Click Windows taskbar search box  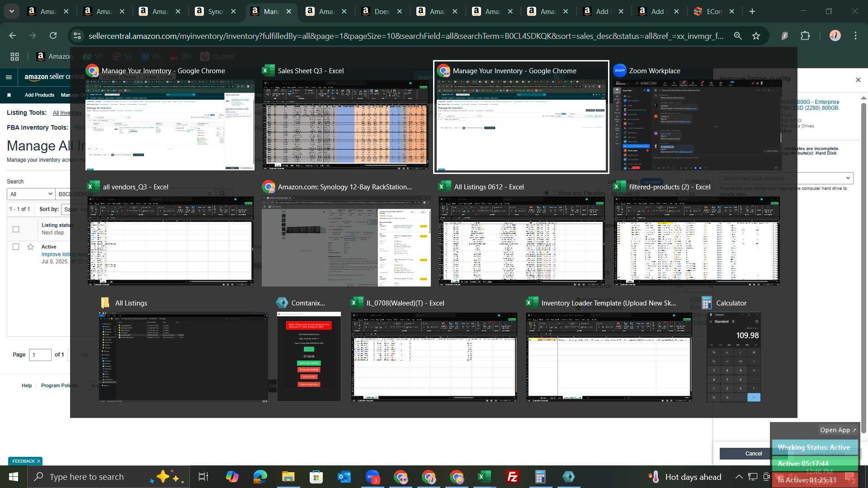tap(108, 477)
